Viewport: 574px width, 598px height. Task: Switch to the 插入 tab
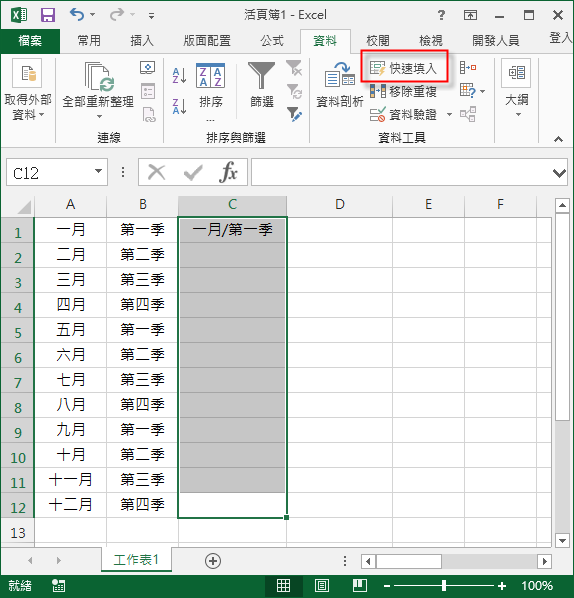tap(142, 40)
